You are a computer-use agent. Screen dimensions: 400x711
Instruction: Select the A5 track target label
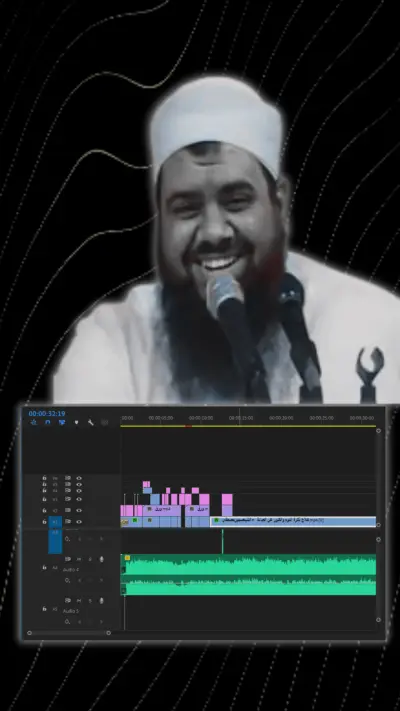(55, 609)
